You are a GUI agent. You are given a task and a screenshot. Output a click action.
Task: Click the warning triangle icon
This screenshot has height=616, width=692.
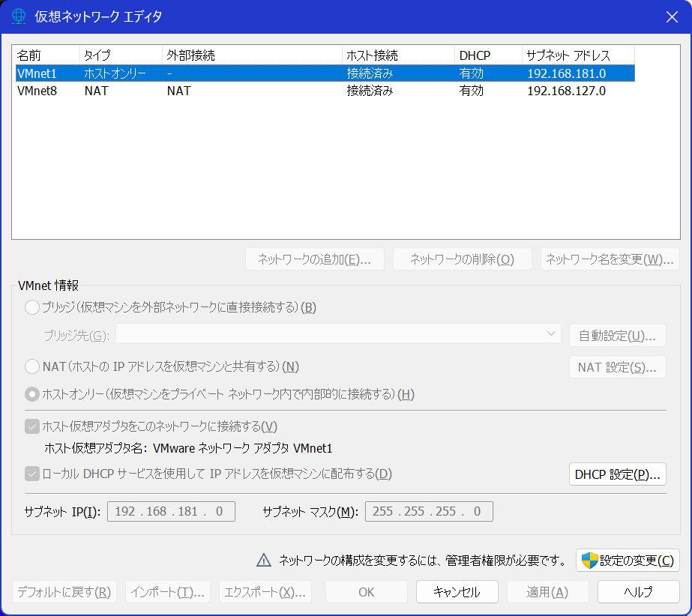(263, 560)
